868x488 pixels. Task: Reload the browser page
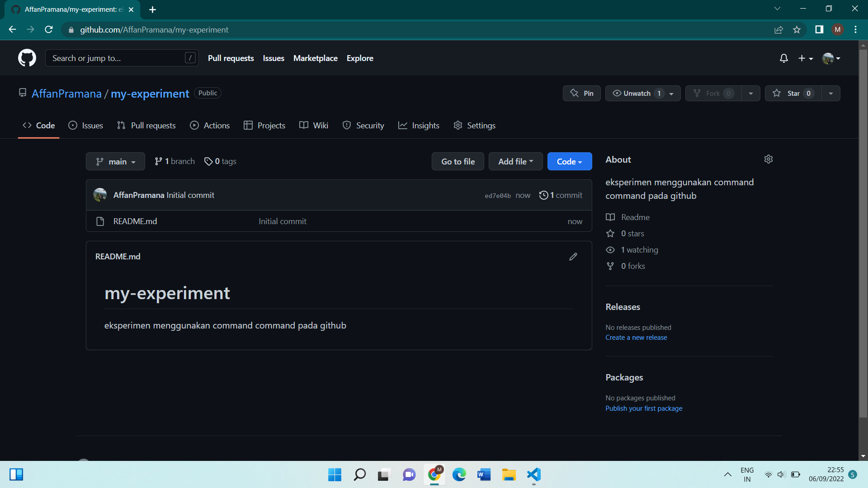(49, 29)
